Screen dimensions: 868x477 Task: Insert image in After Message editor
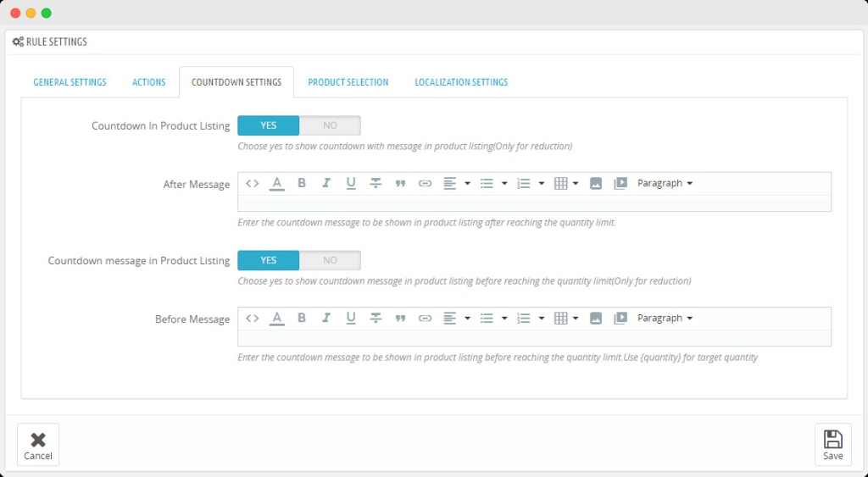coord(595,184)
